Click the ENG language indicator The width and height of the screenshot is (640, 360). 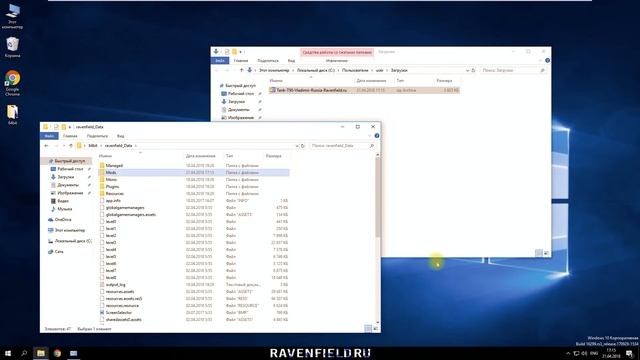point(594,353)
